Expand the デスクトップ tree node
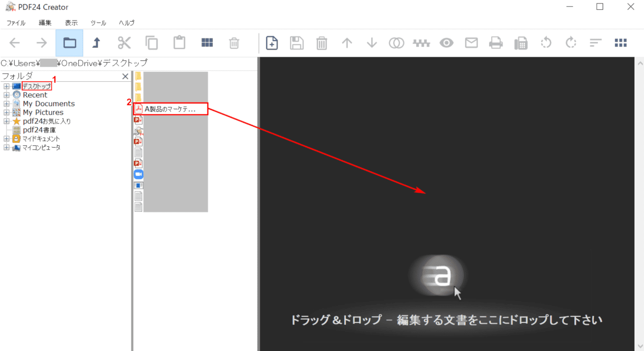Viewport: 644px width, 351px height. pos(7,86)
